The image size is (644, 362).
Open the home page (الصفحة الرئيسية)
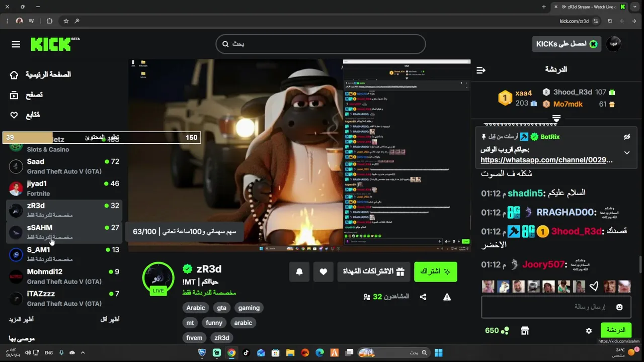[40, 74]
